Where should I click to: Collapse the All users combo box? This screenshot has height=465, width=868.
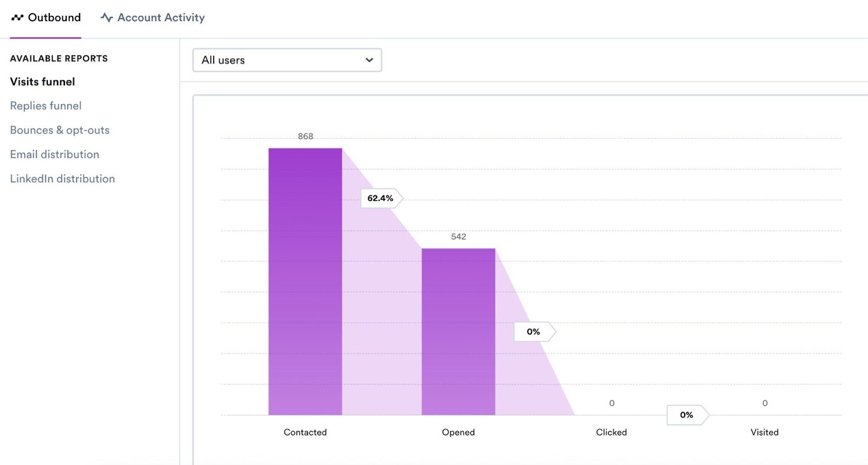[x=286, y=60]
